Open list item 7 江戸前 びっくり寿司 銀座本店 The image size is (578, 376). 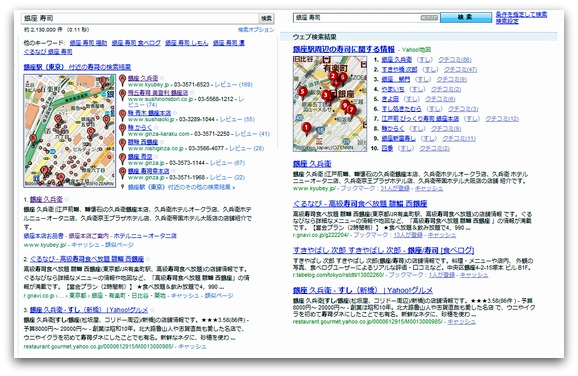tap(420, 119)
